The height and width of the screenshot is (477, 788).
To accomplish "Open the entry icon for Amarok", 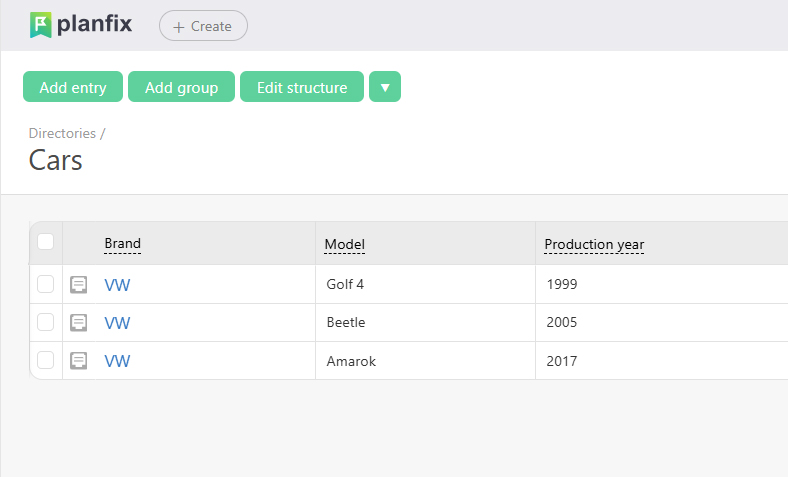I will coord(79,361).
